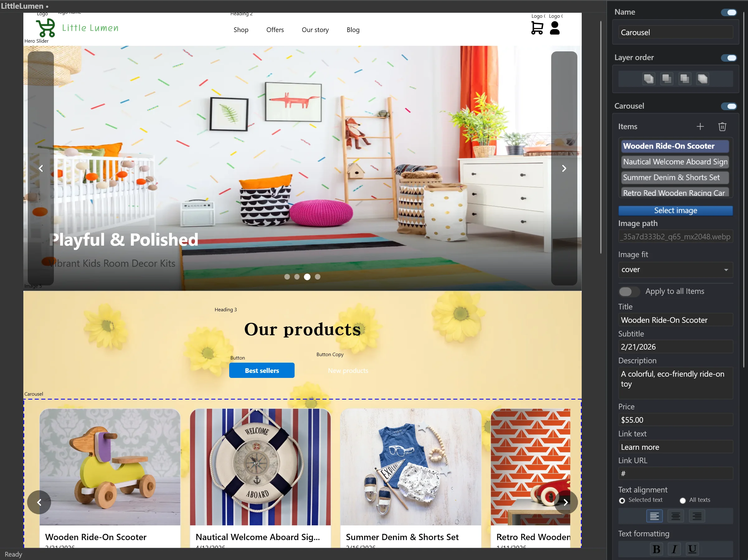748x560 pixels.
Task: Click the Description text area
Action: tap(675, 383)
